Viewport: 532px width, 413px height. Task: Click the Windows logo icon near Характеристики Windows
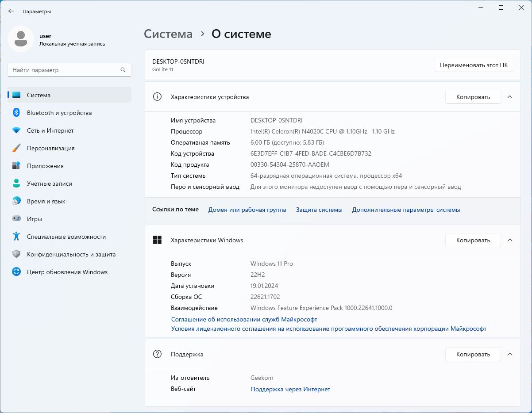(x=157, y=240)
